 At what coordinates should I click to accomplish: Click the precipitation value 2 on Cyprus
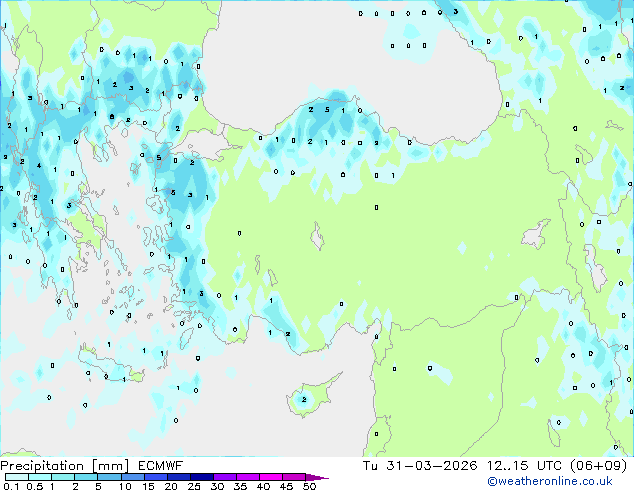(x=304, y=399)
